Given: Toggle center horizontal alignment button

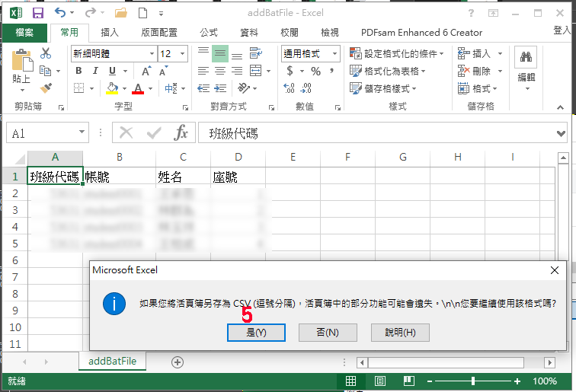Looking at the screenshot, I should pyautogui.click(x=220, y=71).
